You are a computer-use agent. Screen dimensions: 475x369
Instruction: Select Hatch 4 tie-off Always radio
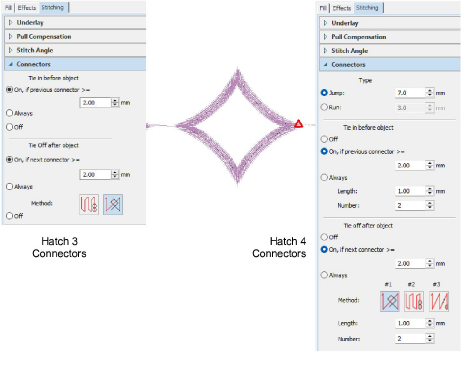(324, 275)
